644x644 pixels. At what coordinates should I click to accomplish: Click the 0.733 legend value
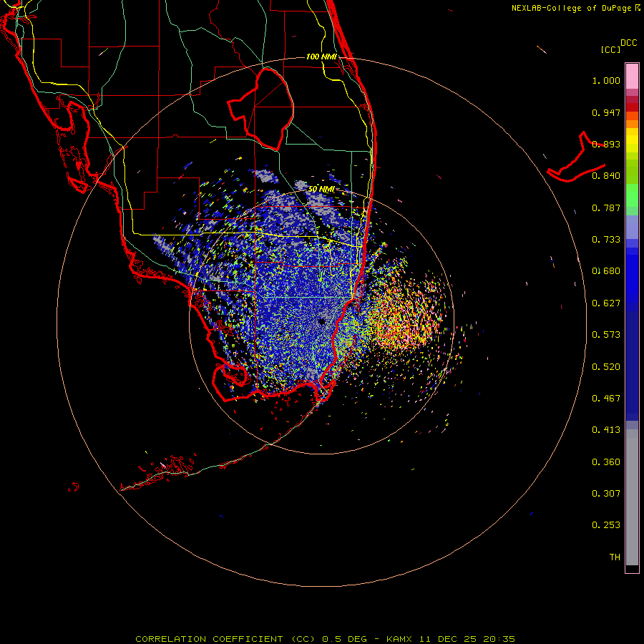click(606, 240)
